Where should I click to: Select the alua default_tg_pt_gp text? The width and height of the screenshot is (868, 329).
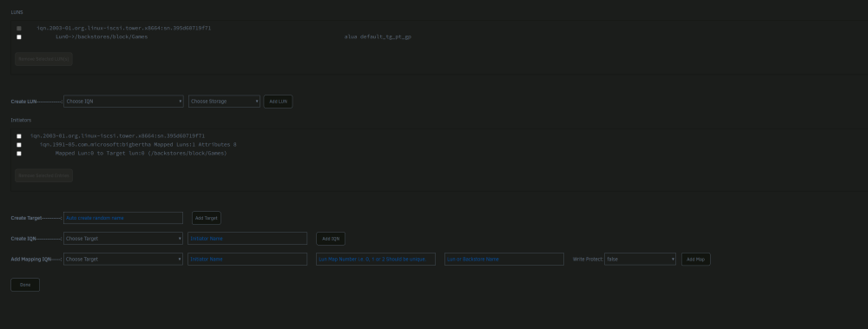[x=378, y=37]
